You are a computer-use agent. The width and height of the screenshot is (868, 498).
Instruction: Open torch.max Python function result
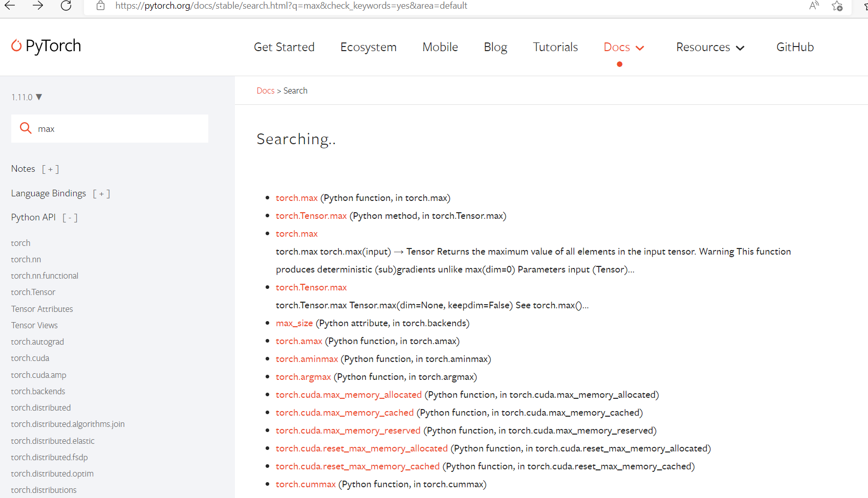(297, 198)
